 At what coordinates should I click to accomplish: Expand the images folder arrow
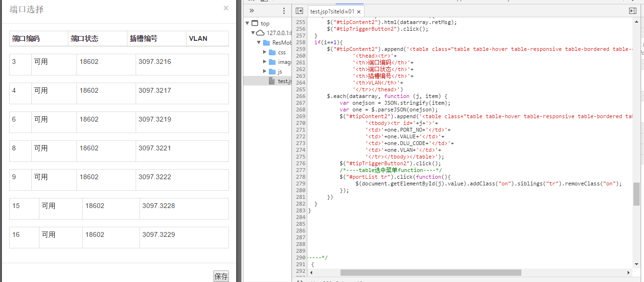point(265,61)
